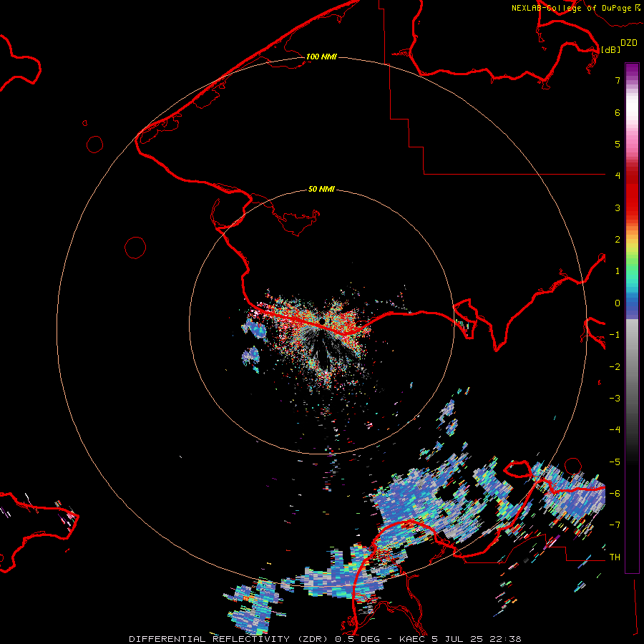Click the 50 NMI range ring label
This screenshot has width=644, height=644.
(321, 189)
